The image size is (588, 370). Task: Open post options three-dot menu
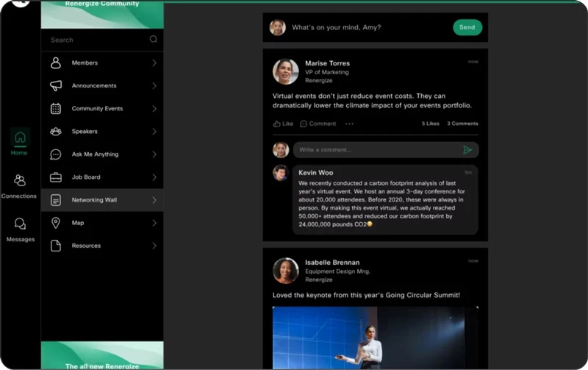click(349, 124)
